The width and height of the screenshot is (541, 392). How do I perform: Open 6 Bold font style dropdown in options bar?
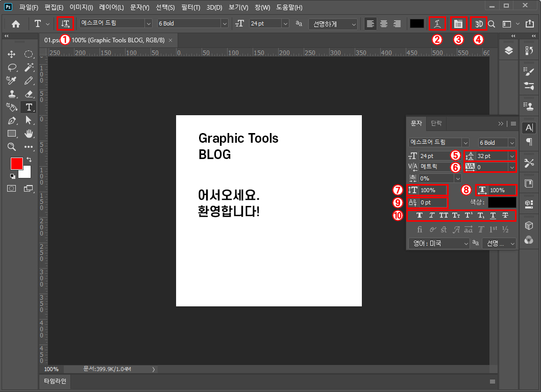[225, 24]
